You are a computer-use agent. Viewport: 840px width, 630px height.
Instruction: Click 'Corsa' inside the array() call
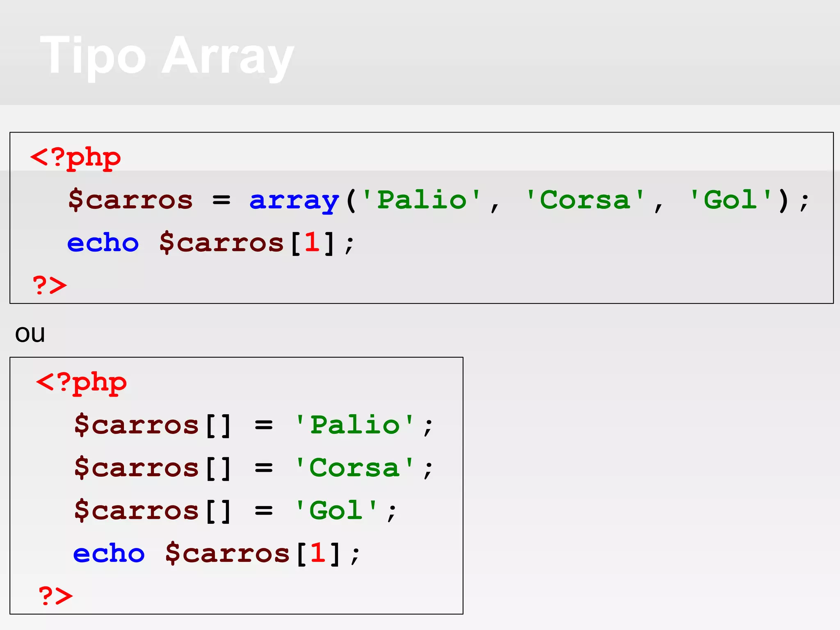pos(585,200)
